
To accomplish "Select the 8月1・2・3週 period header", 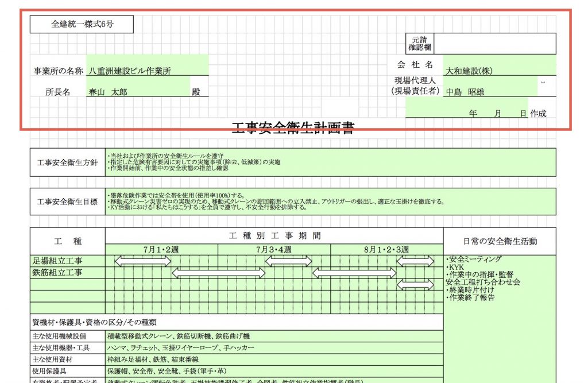I will (387, 249).
